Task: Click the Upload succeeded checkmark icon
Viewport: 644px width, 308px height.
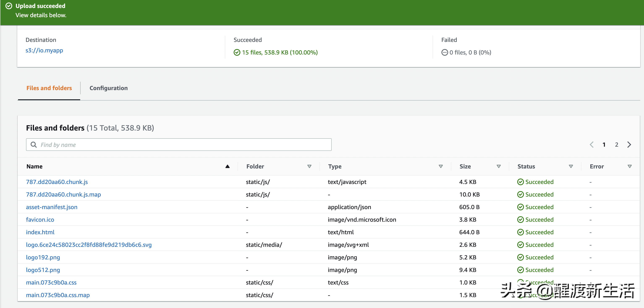Action: [9, 6]
